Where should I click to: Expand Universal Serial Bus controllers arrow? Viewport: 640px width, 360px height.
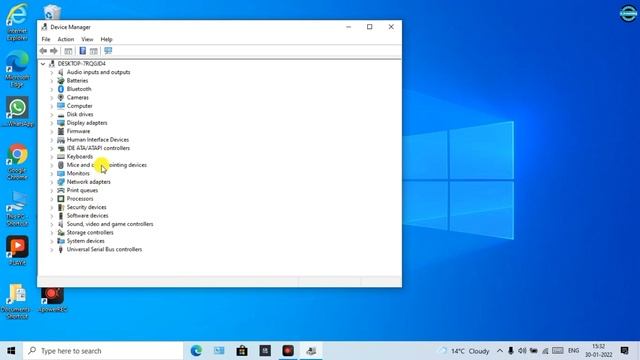click(52, 249)
